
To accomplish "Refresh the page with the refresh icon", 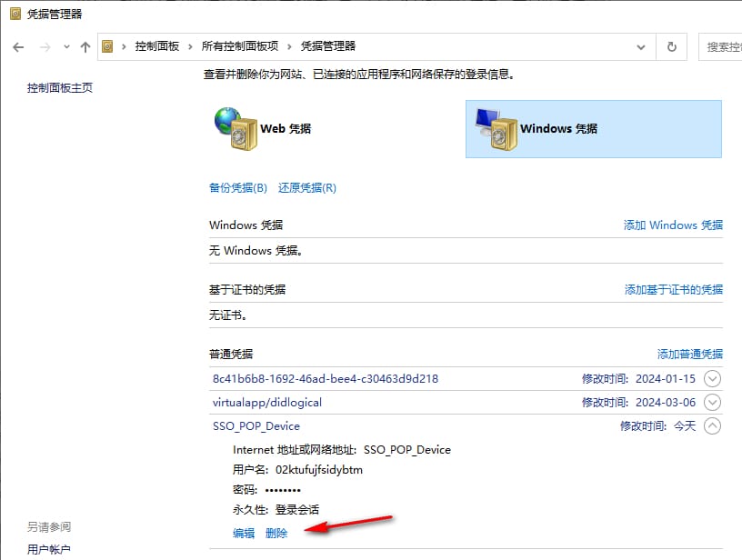I will click(x=671, y=46).
